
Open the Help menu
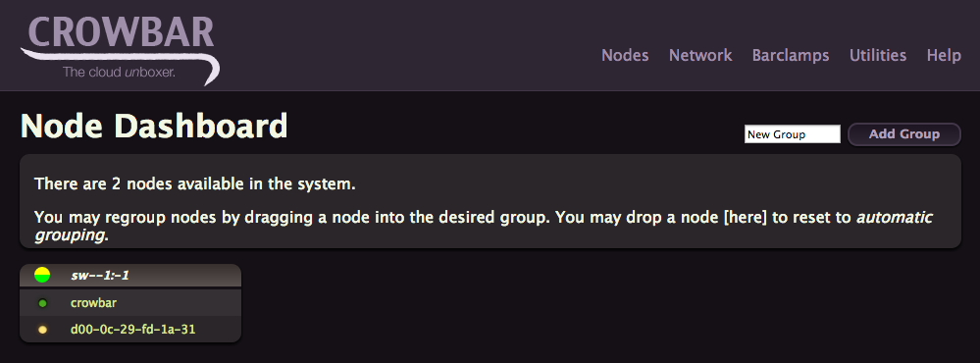click(944, 56)
